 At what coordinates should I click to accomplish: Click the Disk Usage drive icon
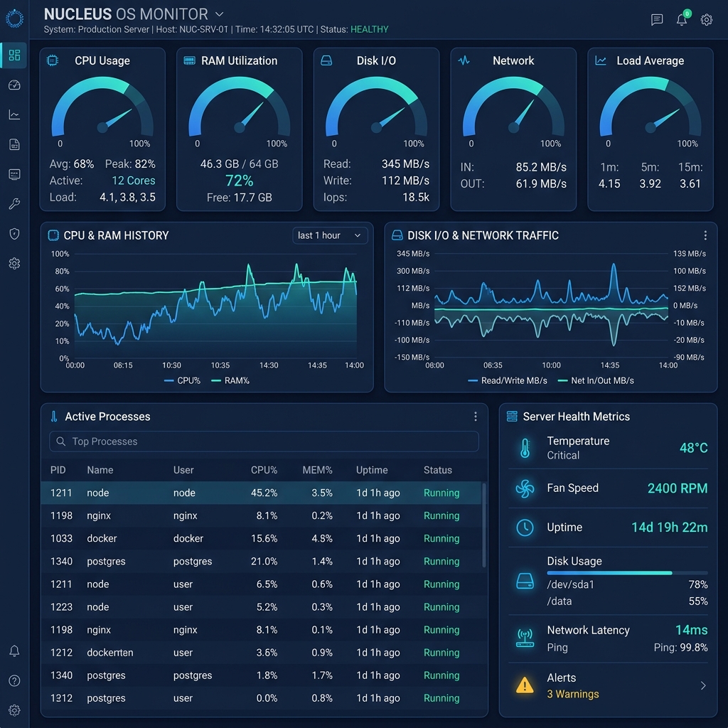click(525, 581)
